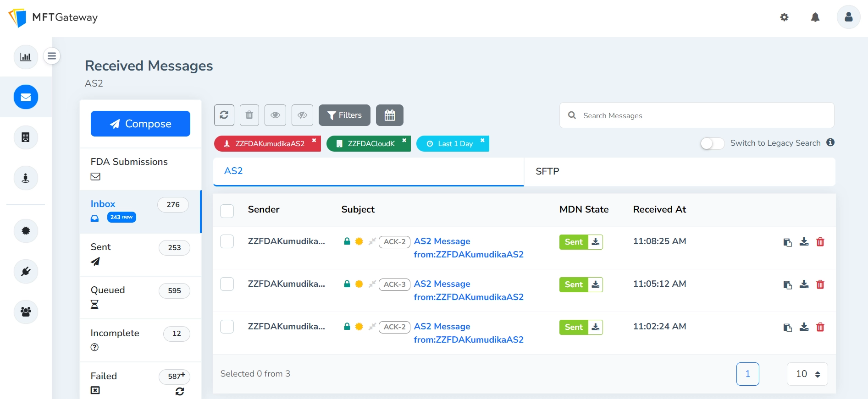The width and height of the screenshot is (868, 399).
Task: Open the dashboard chart icon in the sidebar
Action: point(26,57)
